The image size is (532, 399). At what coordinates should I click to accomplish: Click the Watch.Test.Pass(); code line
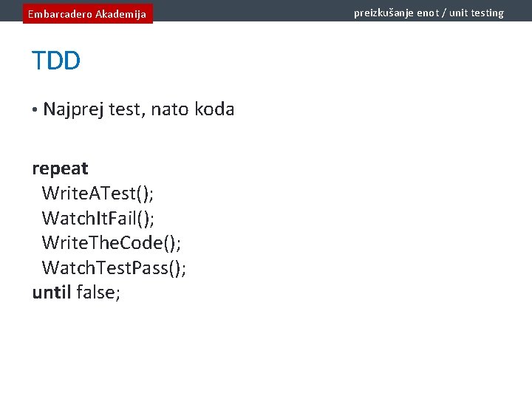114,267
